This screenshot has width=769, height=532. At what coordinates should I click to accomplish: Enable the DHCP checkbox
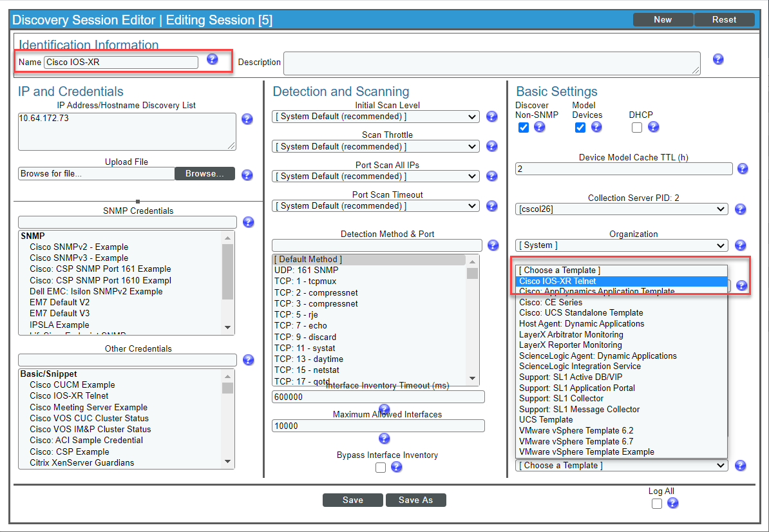pos(637,128)
